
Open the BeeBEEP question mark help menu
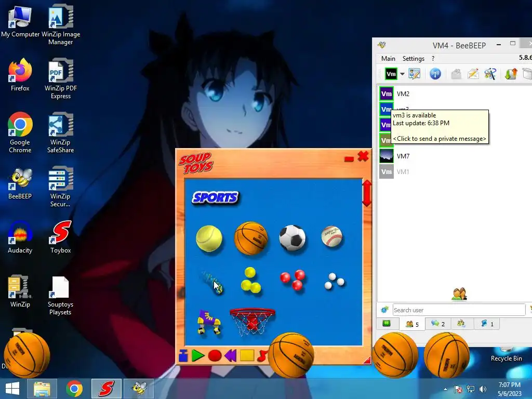pyautogui.click(x=433, y=58)
